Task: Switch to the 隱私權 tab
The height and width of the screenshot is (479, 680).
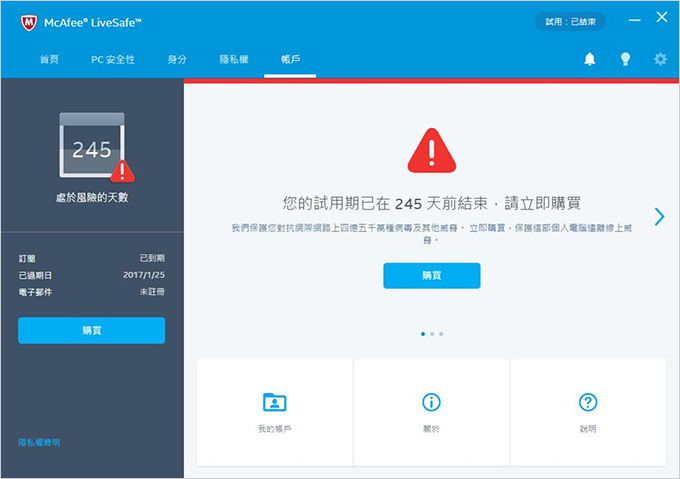Action: (233, 59)
